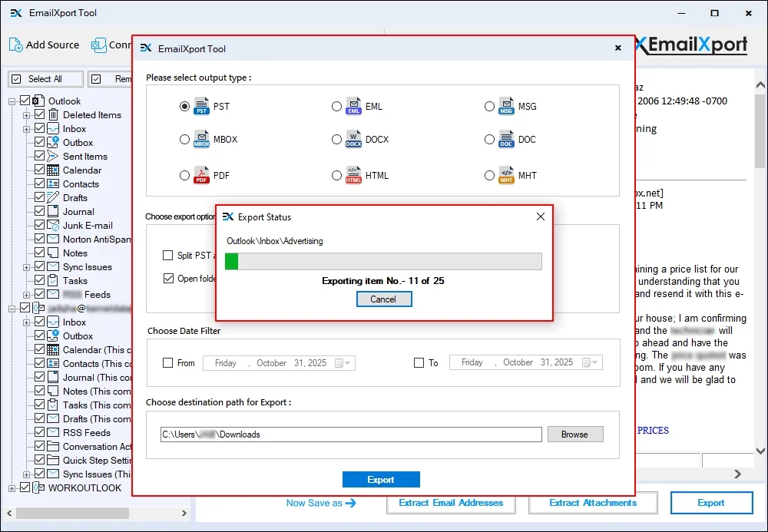Click the Browse button for destination
The width and height of the screenshot is (768, 532).
[575, 434]
